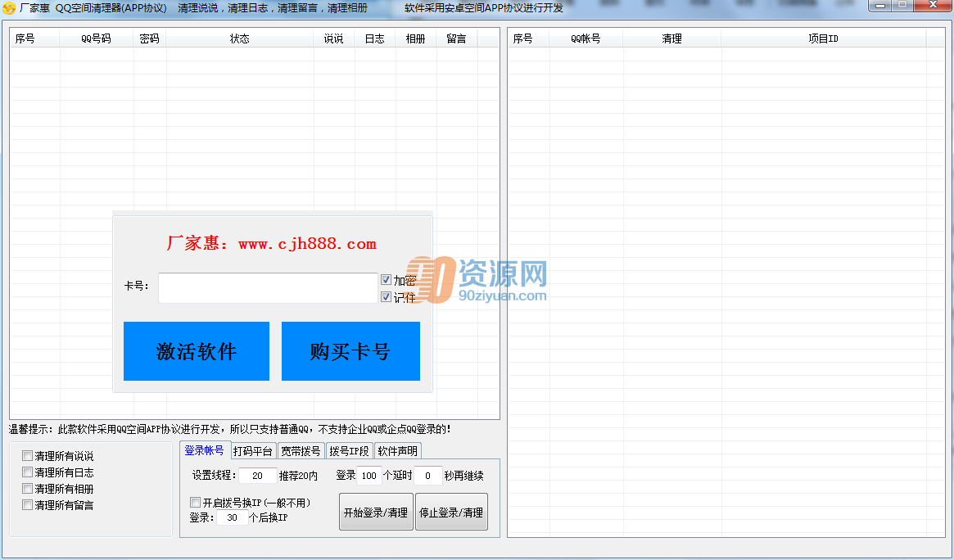
Task: Click the 状态 column header
Action: pyautogui.click(x=240, y=38)
